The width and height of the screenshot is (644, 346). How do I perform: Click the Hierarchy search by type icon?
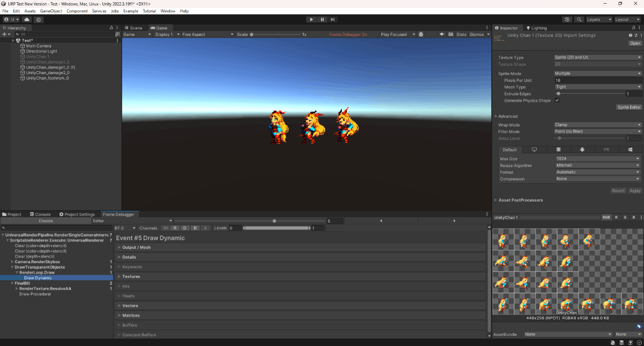click(117, 35)
